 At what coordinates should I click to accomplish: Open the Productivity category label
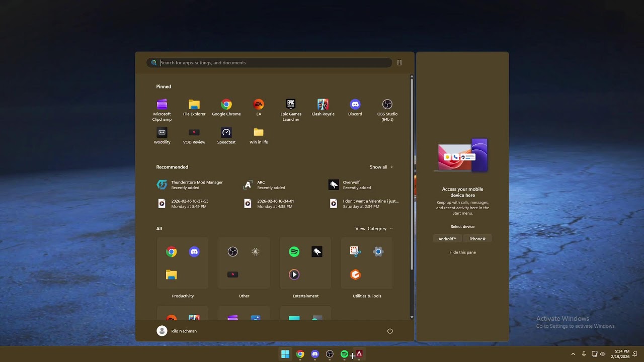tap(183, 296)
